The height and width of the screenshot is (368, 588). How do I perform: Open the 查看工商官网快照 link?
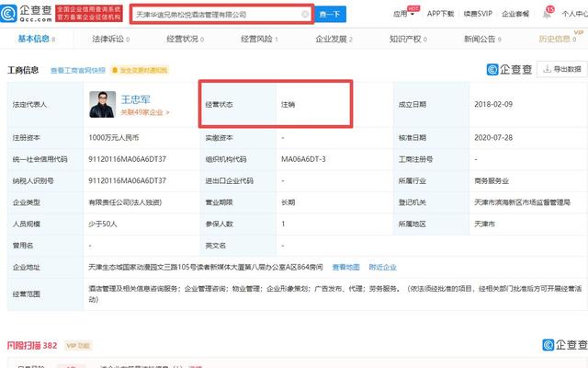[x=78, y=70]
